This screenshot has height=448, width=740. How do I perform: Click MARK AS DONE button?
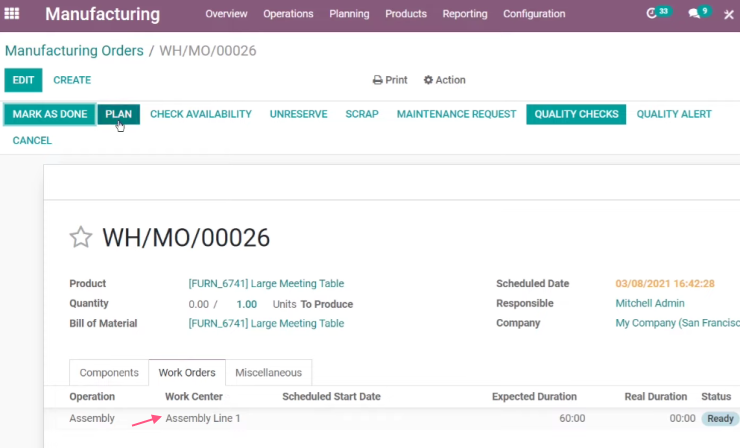click(50, 114)
